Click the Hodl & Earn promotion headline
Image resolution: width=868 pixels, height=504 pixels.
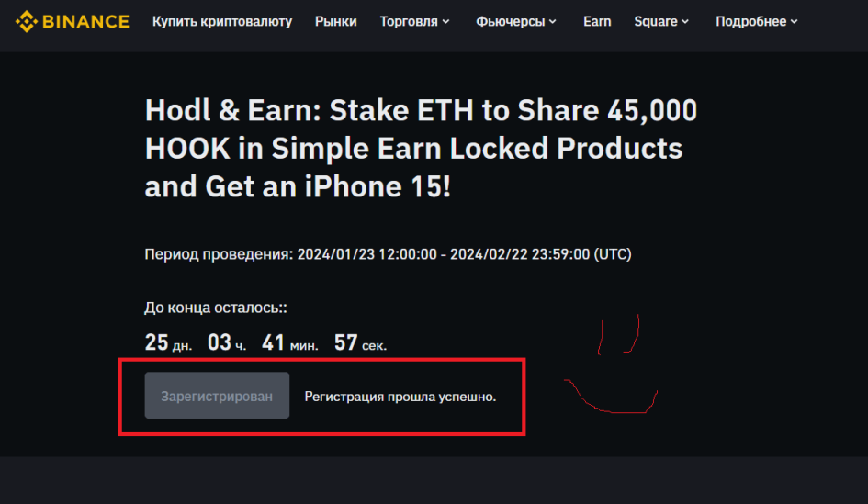pyautogui.click(x=421, y=149)
